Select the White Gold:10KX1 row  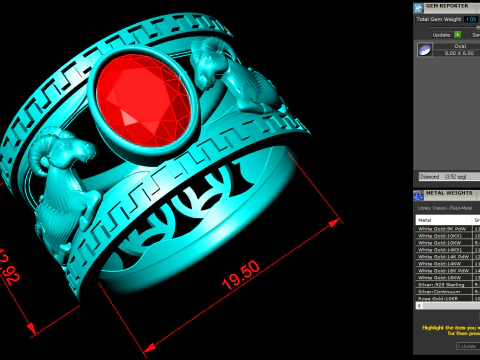(444, 236)
